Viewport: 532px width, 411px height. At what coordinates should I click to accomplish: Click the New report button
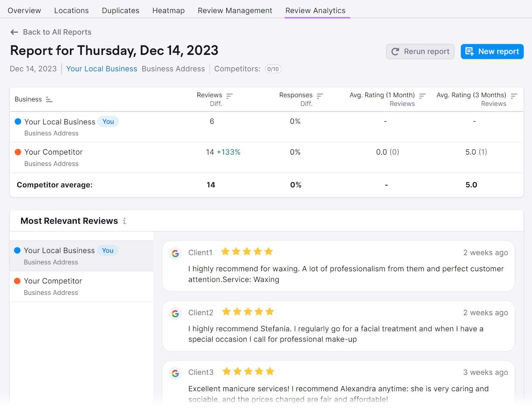[492, 52]
